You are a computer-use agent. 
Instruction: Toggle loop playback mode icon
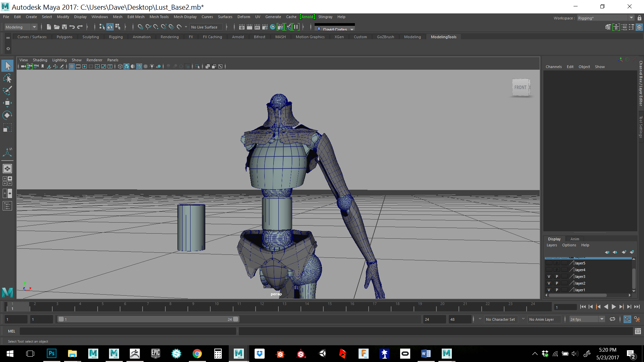click(612, 319)
